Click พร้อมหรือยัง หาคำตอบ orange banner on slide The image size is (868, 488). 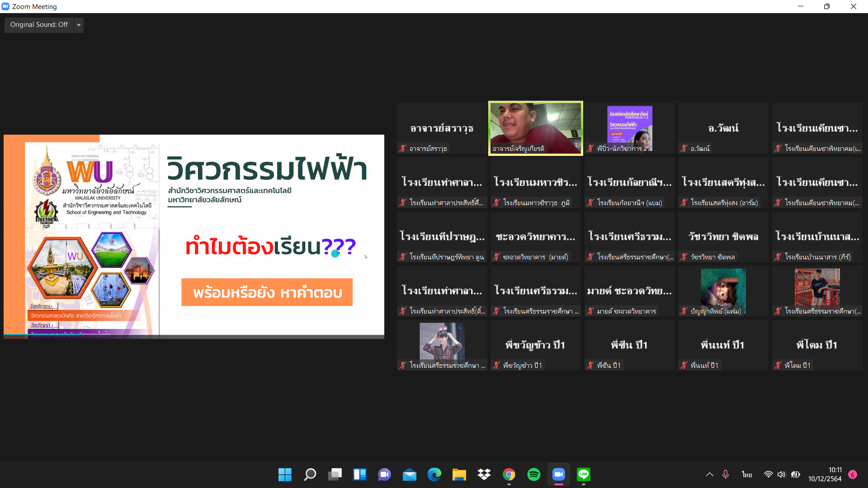pyautogui.click(x=267, y=292)
